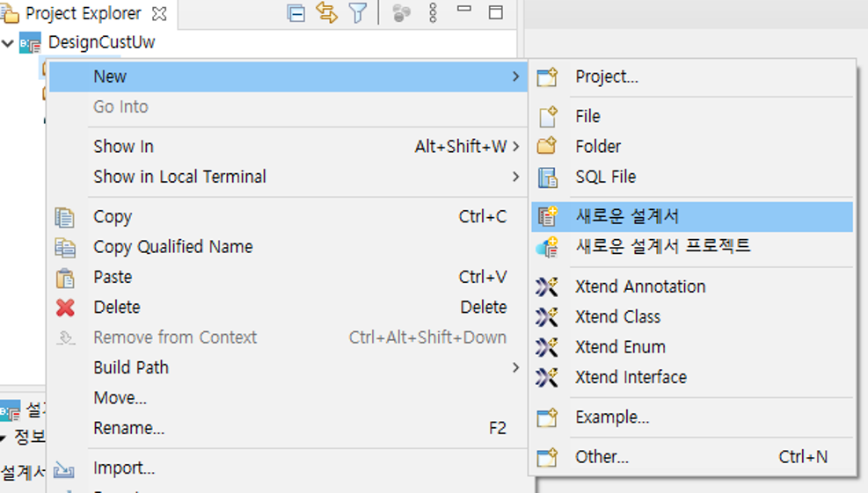Select Copy Qualified Name entry
Viewport: 868px width, 493px height.
172,247
